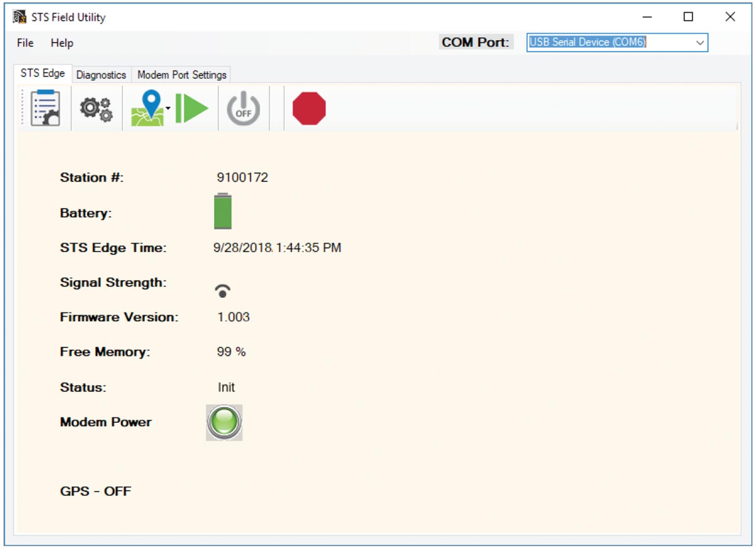Click the red stop octagon icon

click(x=310, y=108)
